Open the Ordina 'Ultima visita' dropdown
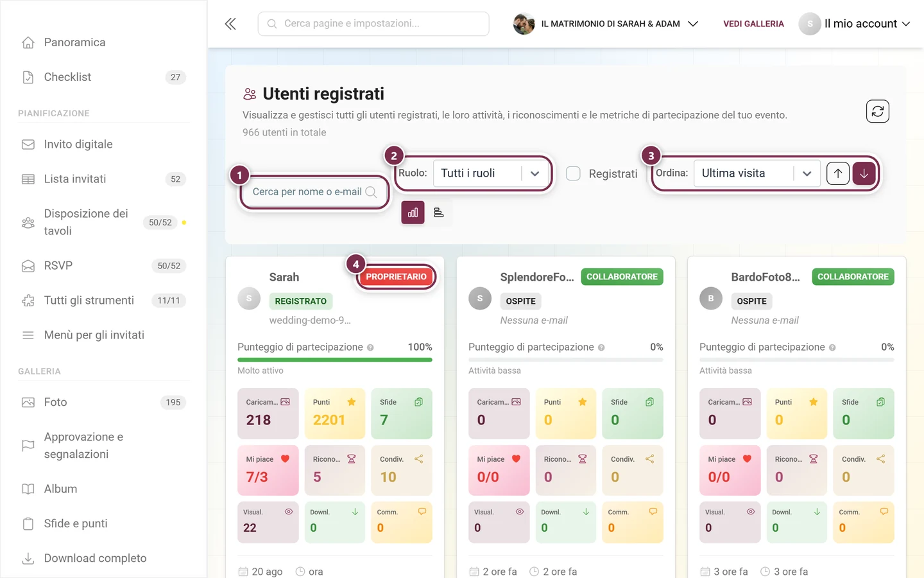Viewport: 924px width, 578px height. (757, 173)
